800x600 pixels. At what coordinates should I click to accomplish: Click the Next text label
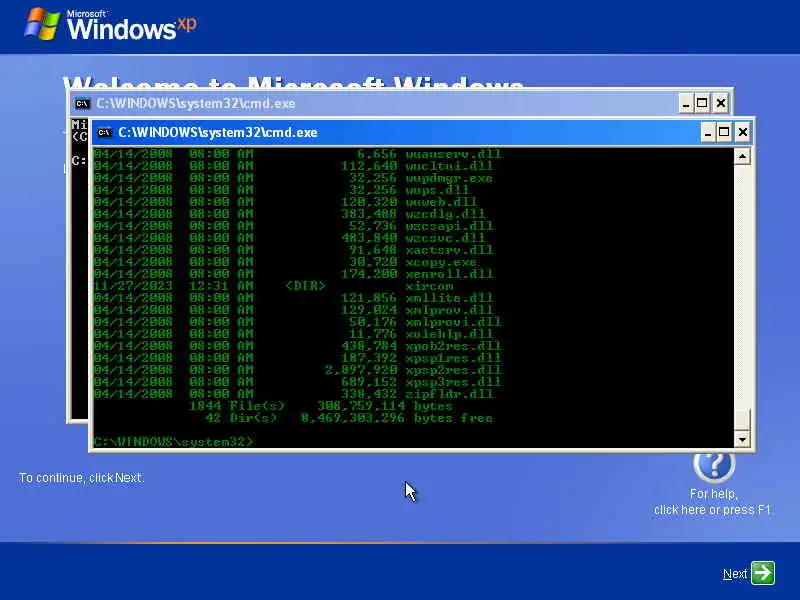pos(735,574)
